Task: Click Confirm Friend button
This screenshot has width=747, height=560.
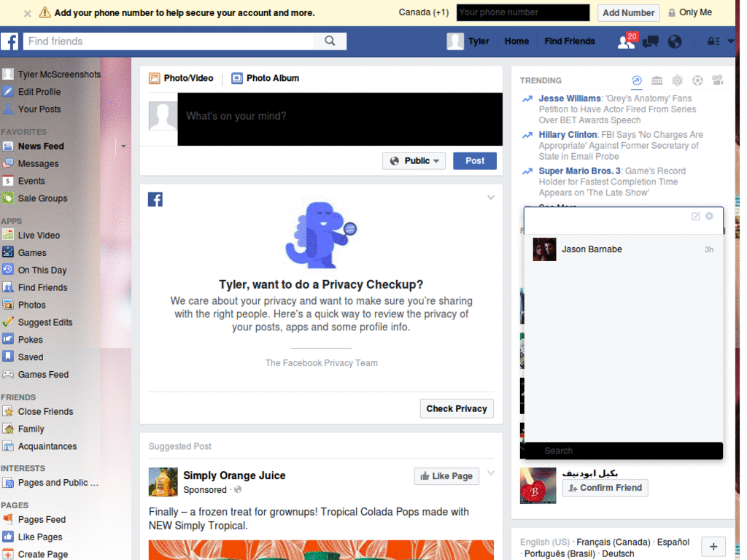Action: (605, 488)
